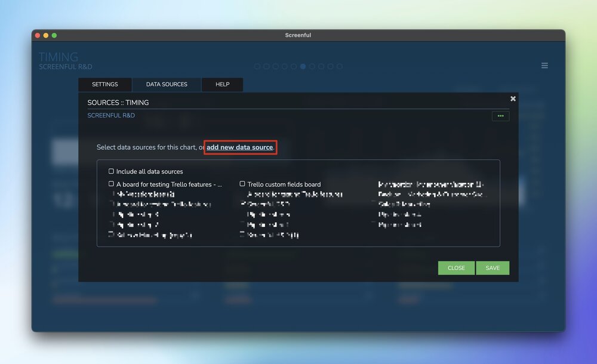The width and height of the screenshot is (597, 364).
Task: Tick 'Include all data sources' checkbox
Action: [111, 171]
